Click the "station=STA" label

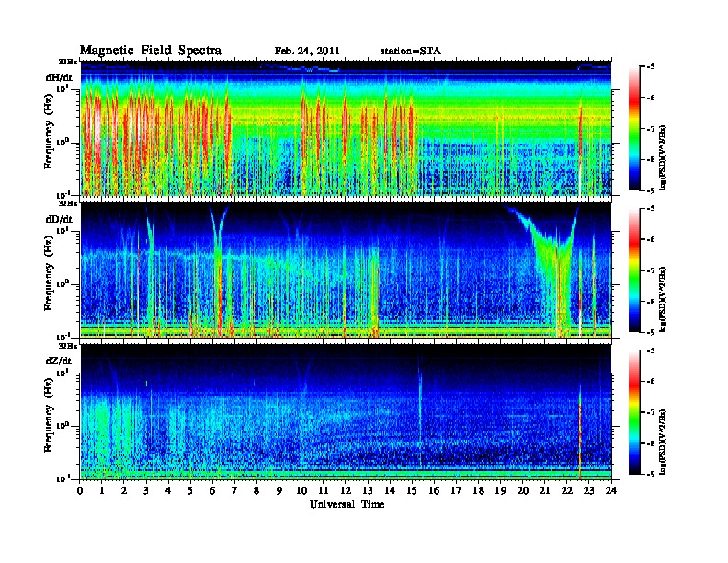(410, 52)
